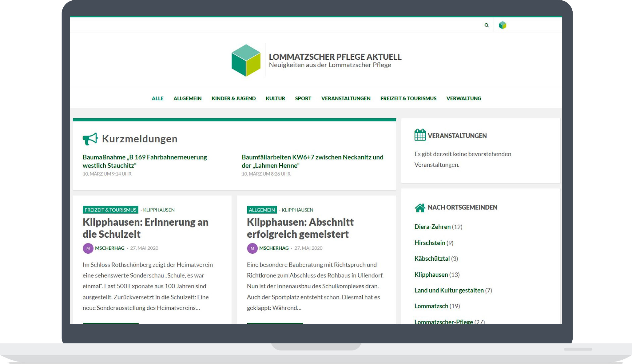Click the FREIZEIT & TOURISMUS article tag
Image resolution: width=632 pixels, height=364 pixels.
(110, 210)
